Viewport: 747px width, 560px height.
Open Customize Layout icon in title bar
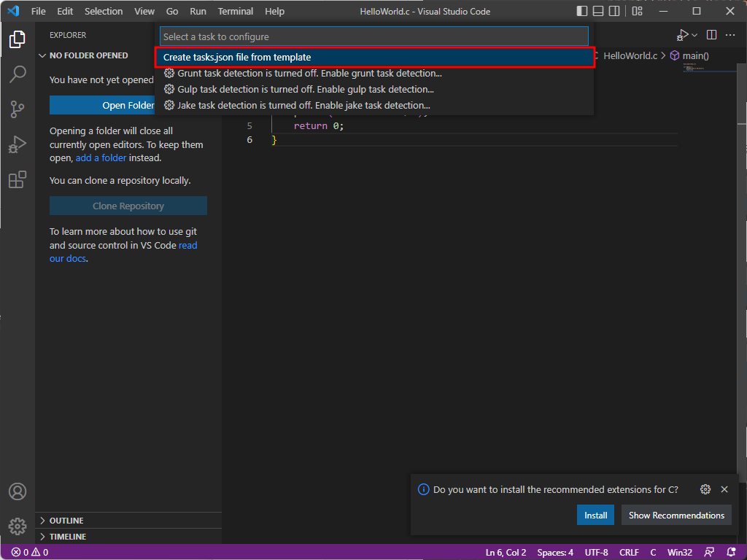pyautogui.click(x=637, y=11)
